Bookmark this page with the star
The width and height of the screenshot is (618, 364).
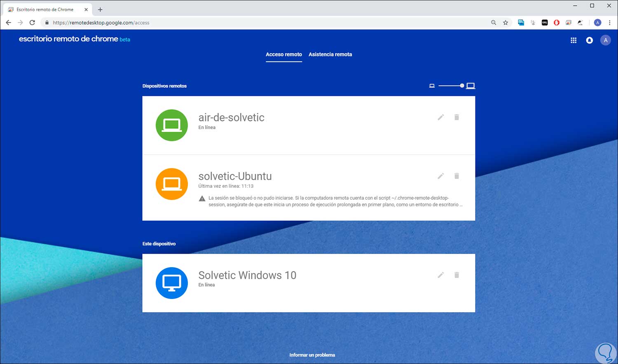[x=506, y=23]
